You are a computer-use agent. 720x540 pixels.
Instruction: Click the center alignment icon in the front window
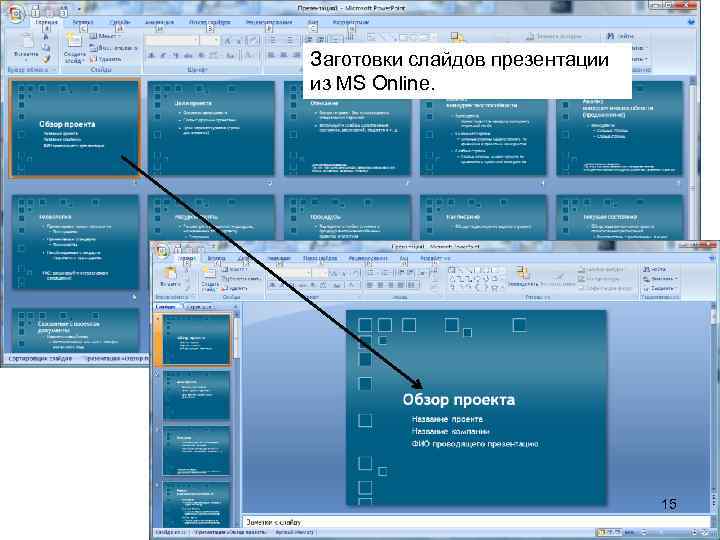tap(380, 285)
